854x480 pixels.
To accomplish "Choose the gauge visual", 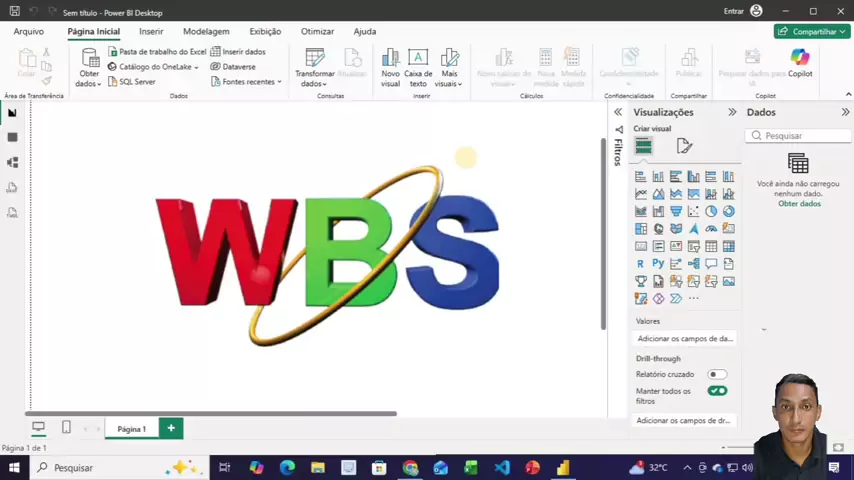I will click(x=711, y=229).
